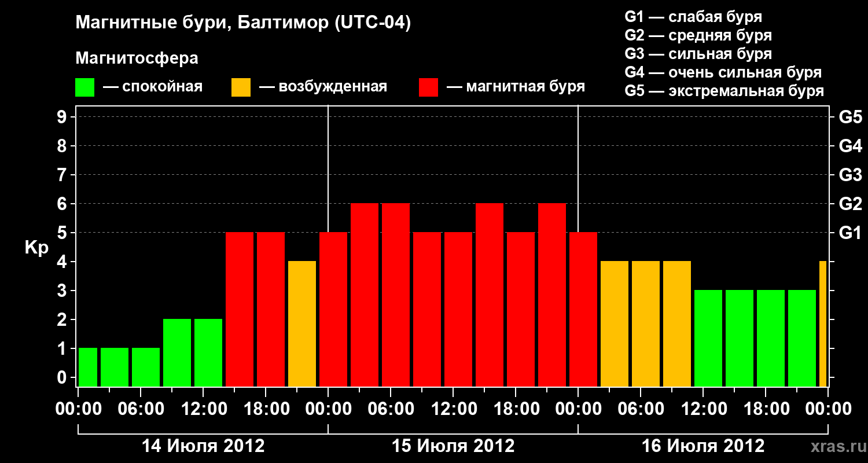Click the G3 label on right axis

point(850,175)
